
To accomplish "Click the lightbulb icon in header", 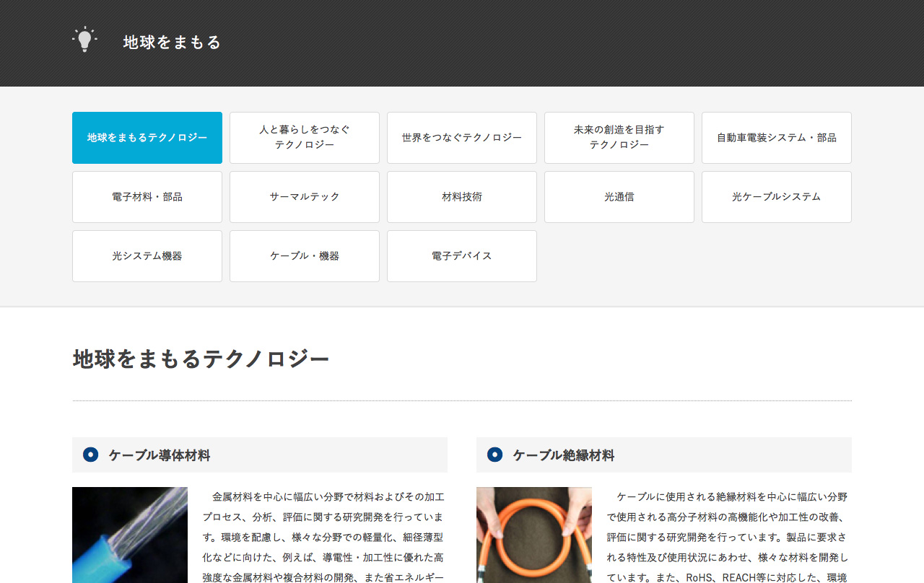I will [x=84, y=40].
